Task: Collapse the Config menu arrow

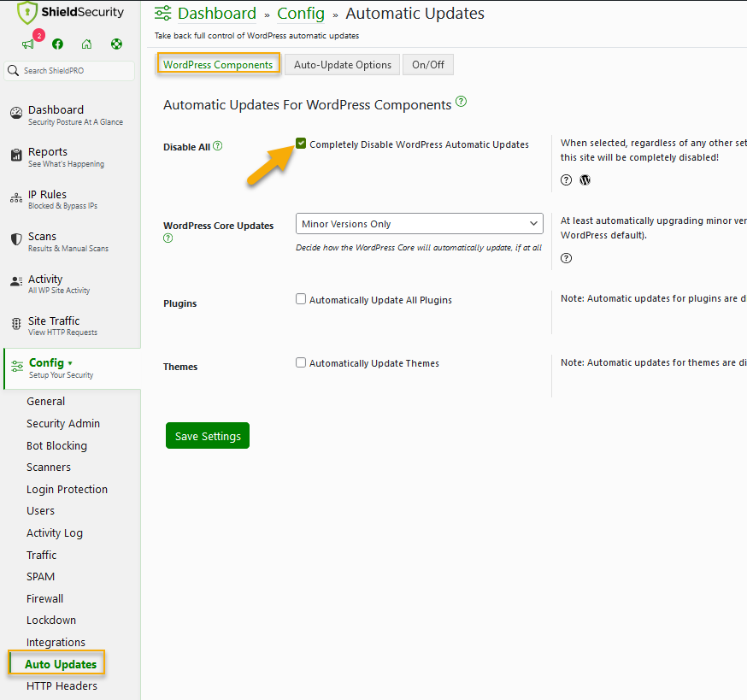Action: click(x=70, y=363)
